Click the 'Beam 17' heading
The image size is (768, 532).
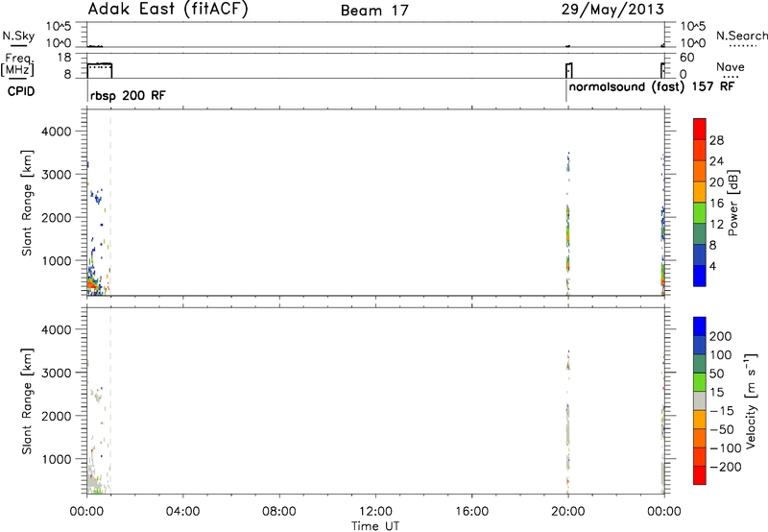(374, 11)
